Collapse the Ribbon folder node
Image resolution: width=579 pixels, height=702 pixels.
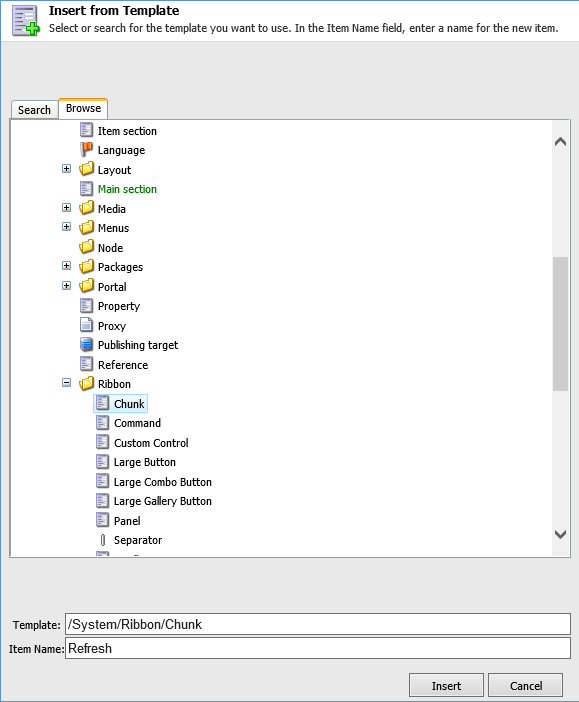click(x=66, y=383)
